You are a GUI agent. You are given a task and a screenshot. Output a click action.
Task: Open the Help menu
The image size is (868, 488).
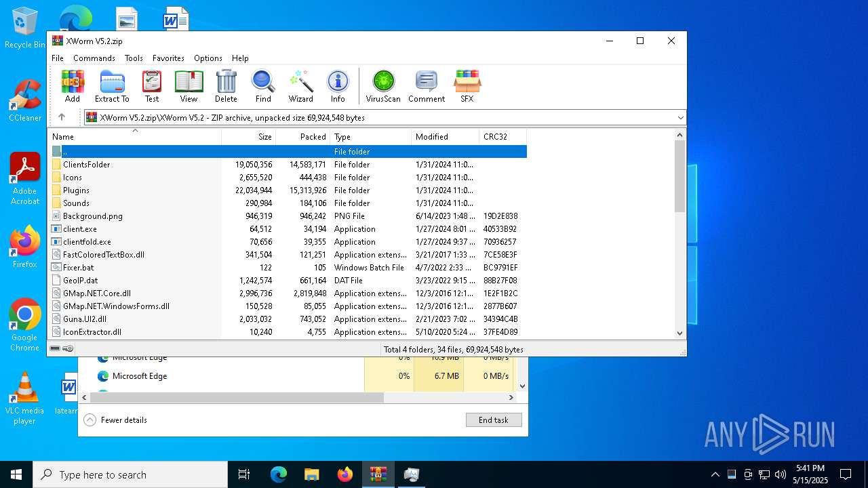tap(240, 58)
